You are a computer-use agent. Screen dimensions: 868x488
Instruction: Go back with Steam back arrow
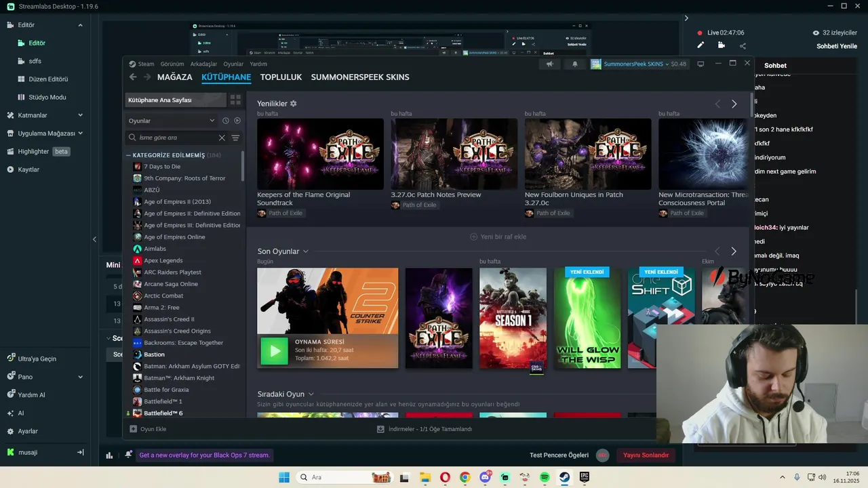coord(133,77)
